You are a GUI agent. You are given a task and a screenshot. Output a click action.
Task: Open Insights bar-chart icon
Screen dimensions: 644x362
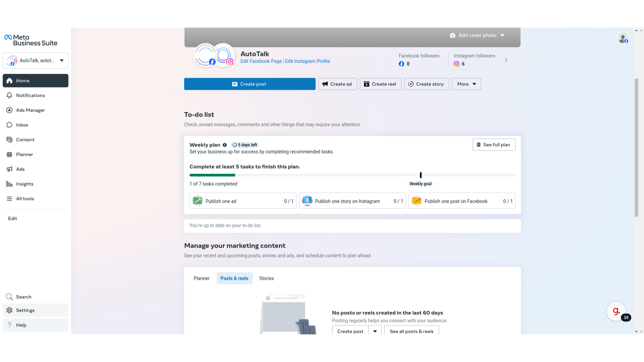coord(9,184)
